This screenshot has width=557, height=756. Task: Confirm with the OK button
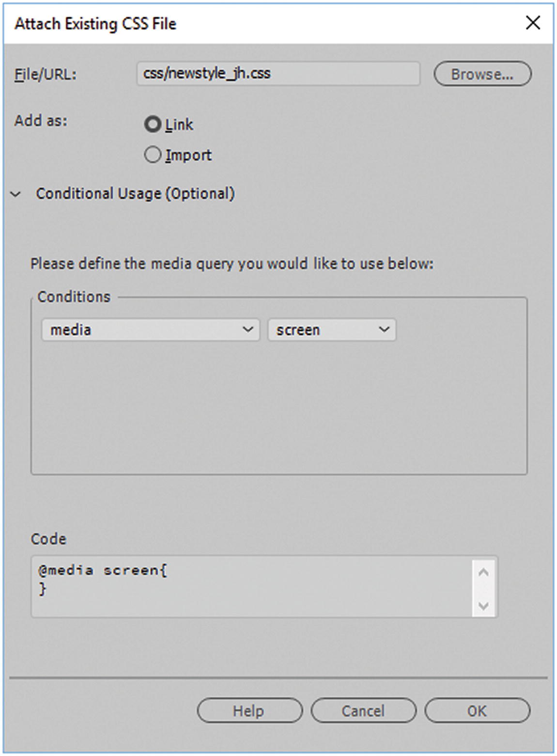tap(477, 711)
